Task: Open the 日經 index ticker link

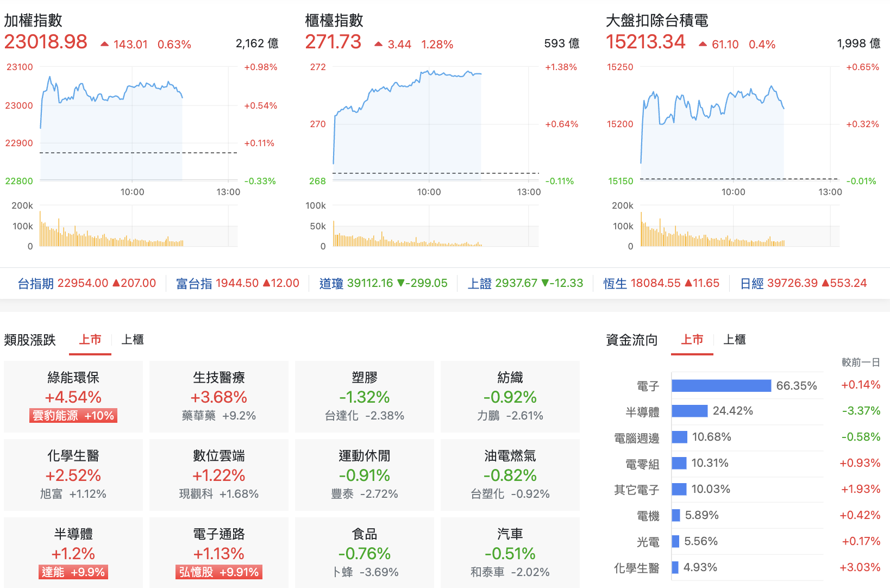Action: (804, 283)
